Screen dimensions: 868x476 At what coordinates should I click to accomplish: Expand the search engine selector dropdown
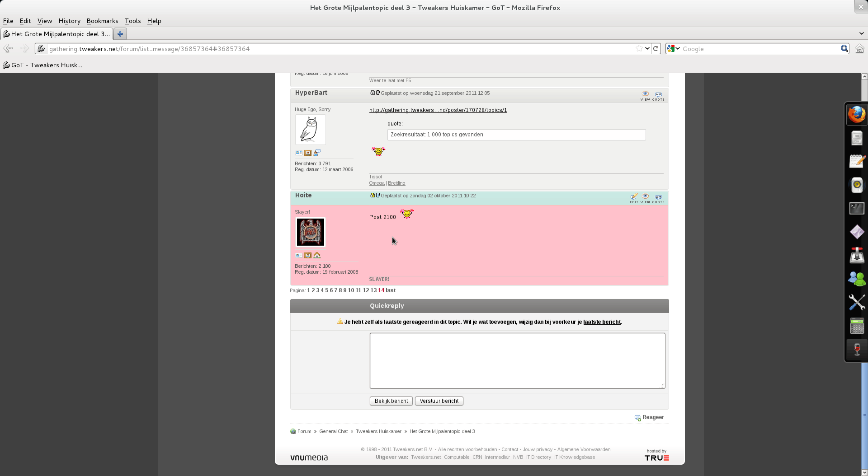(674, 48)
